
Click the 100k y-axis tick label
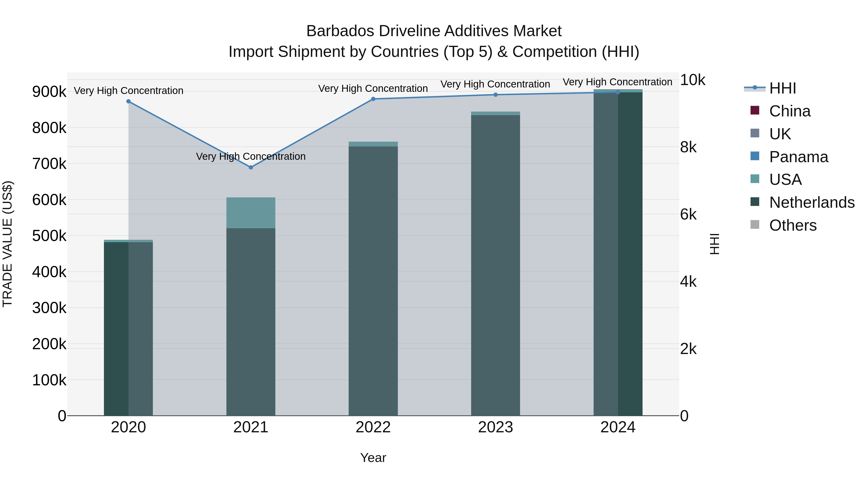click(x=49, y=380)
